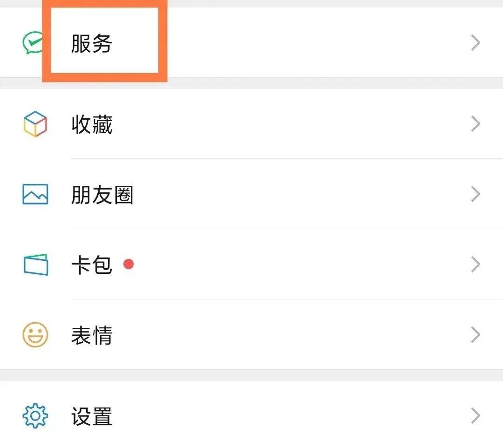The height and width of the screenshot is (448, 503).
Task: Tap the green WeChat Pay services icon
Action: (x=32, y=43)
